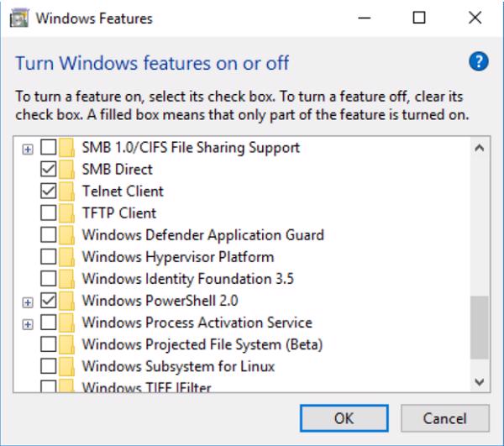Click the scroll up arrow of the feature list

(x=480, y=149)
